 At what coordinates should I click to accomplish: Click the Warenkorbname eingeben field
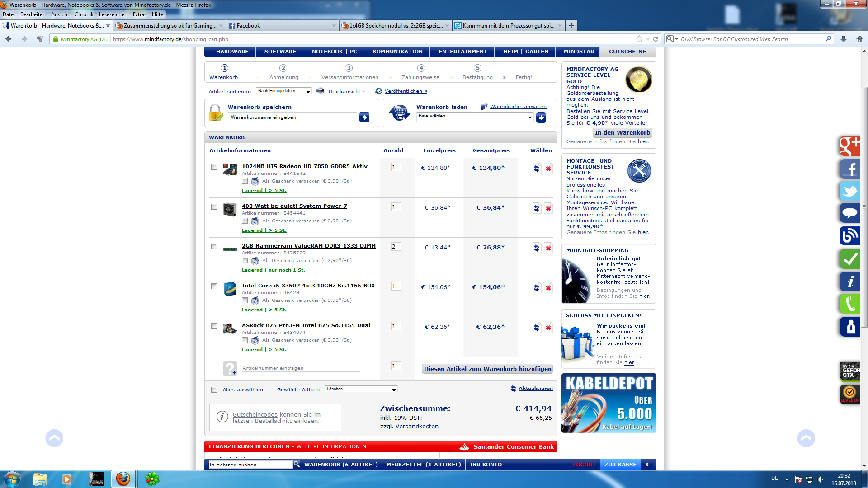(292, 117)
